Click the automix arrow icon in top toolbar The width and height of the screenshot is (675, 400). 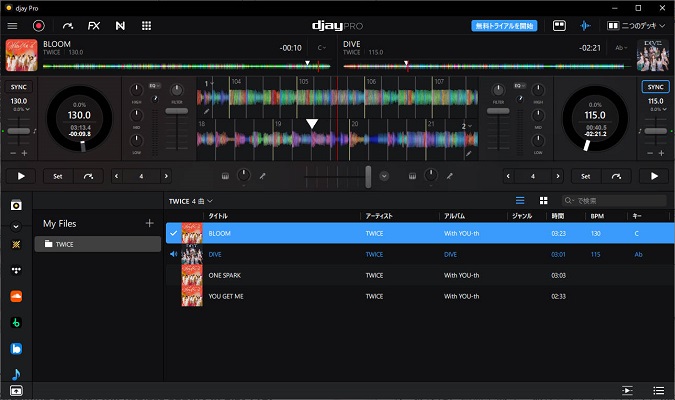coord(68,26)
